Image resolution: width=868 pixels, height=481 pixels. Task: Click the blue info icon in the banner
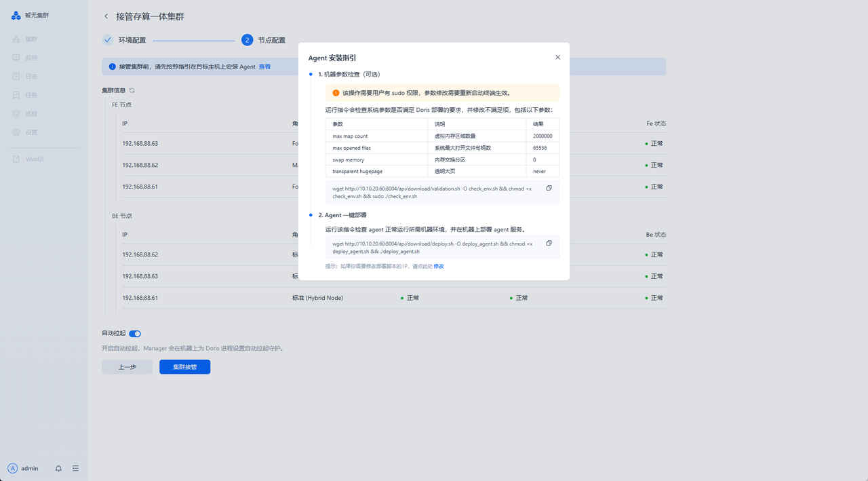[113, 66]
